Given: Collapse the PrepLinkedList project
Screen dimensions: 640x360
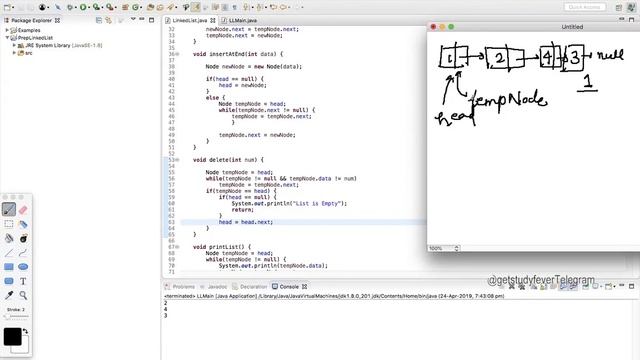Looking at the screenshot, I should 7,38.
